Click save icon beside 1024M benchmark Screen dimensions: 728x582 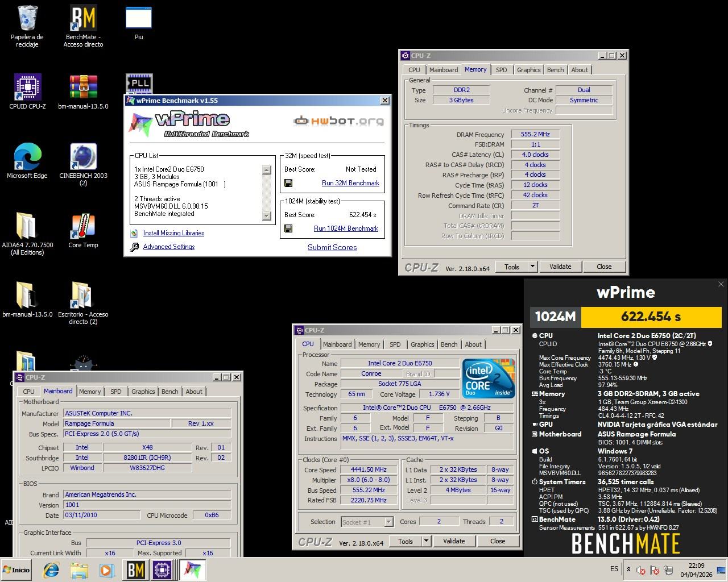[x=288, y=228]
